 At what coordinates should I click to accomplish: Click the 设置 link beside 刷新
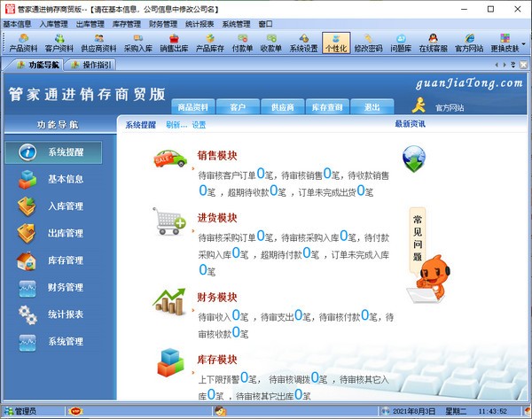[x=199, y=125]
